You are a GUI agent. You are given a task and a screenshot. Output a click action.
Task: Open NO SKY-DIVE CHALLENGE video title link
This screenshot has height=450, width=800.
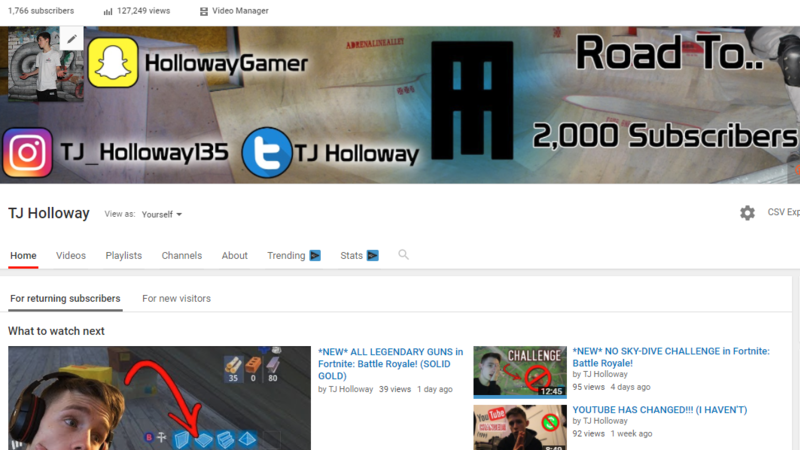click(671, 357)
